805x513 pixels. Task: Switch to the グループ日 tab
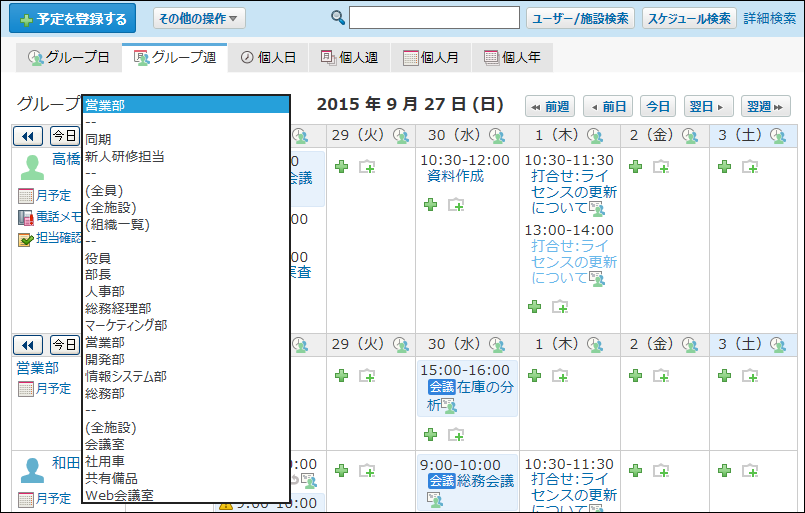coord(68,58)
